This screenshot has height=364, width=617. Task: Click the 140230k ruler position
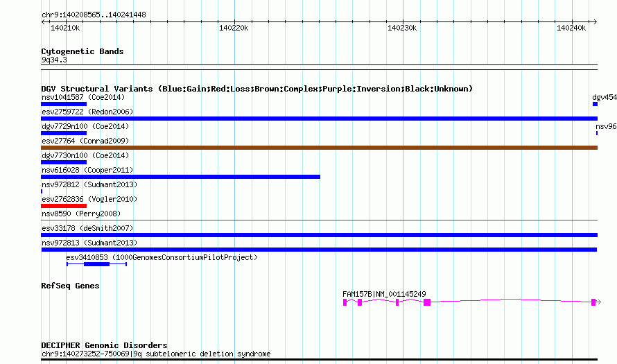[402, 28]
